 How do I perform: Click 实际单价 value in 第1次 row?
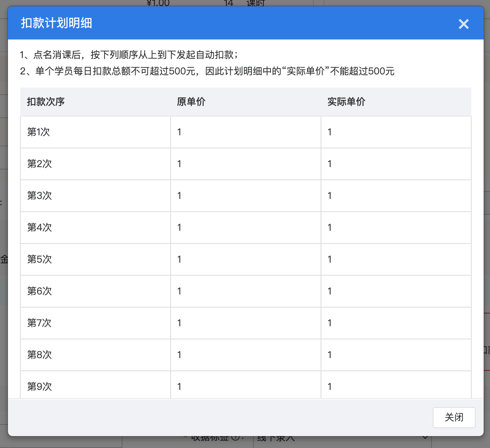(x=330, y=132)
